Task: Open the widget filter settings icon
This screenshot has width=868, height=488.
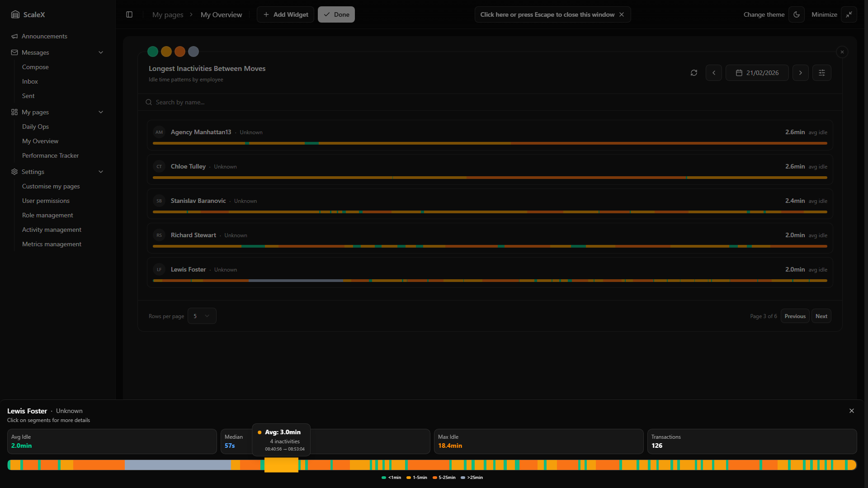Action: [822, 73]
